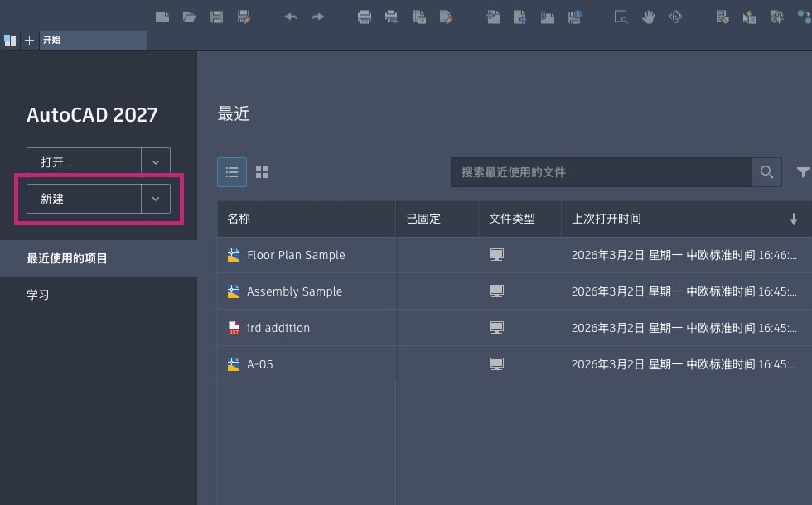Click the round icon right of Quick Select
The image size is (812, 505).
(777, 17)
